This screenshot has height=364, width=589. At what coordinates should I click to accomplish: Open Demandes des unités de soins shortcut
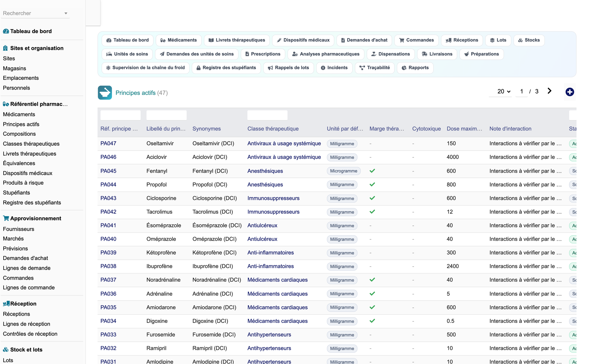coord(197,54)
